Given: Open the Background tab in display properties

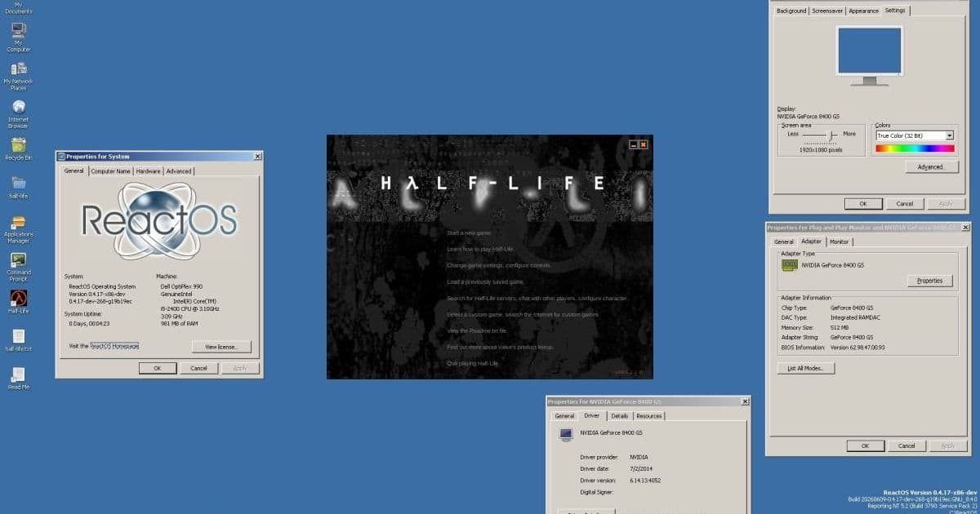Looking at the screenshot, I should click(791, 11).
